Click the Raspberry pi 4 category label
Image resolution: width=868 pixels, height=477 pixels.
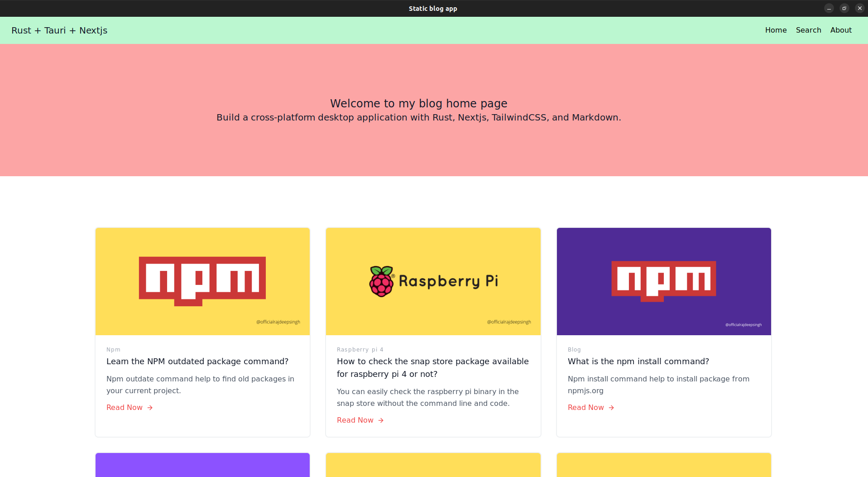360,349
